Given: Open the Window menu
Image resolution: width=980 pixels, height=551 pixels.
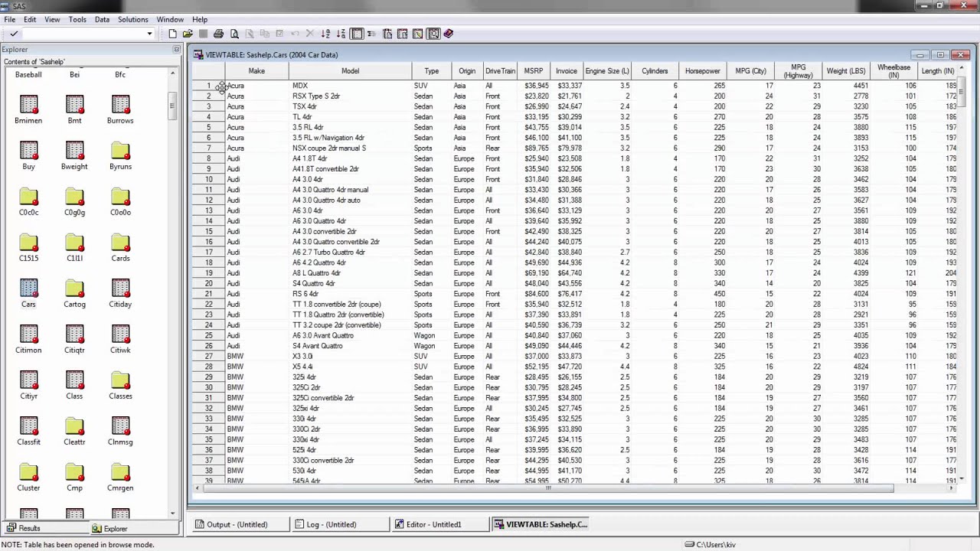Looking at the screenshot, I should click(x=170, y=19).
